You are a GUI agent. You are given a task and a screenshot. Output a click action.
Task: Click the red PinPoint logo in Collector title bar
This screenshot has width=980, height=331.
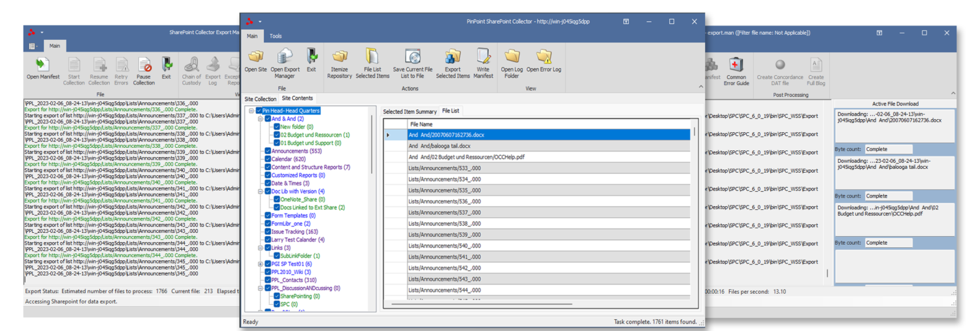tap(250, 22)
